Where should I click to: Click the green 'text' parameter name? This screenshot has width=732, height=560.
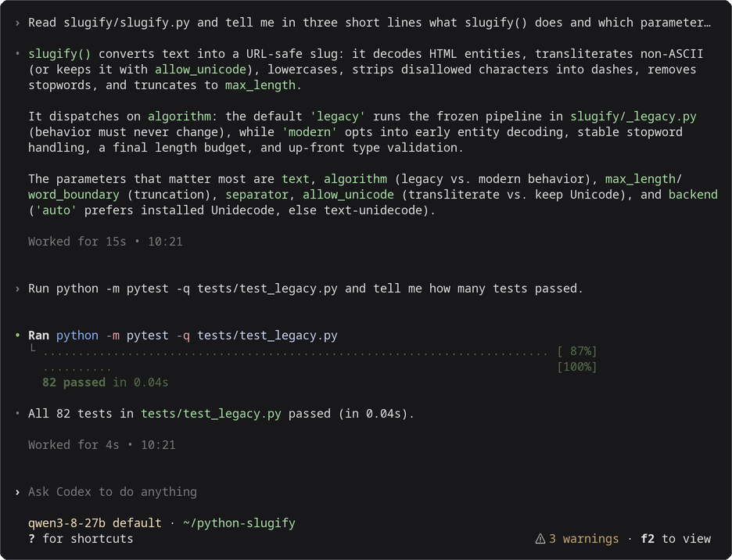[295, 179]
